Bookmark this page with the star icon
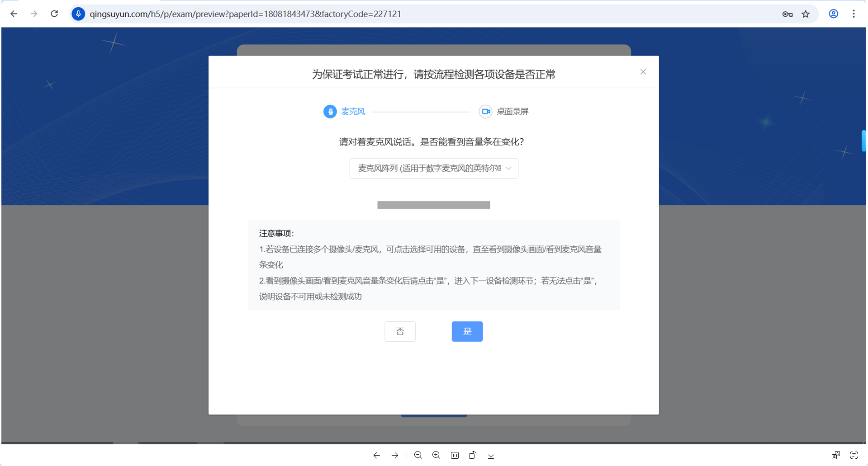This screenshot has height=466, width=868. (x=806, y=14)
